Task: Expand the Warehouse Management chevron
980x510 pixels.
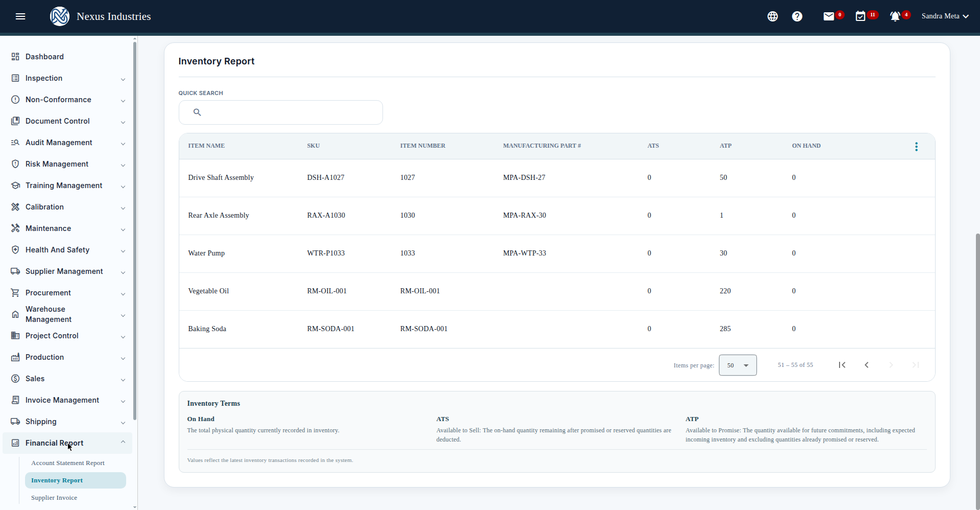Action: click(x=123, y=315)
